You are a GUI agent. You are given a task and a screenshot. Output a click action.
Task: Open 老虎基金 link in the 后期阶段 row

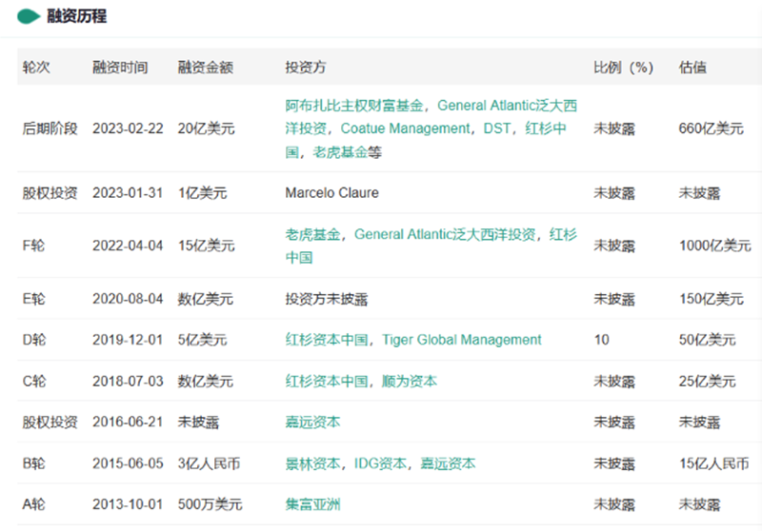coord(340,152)
